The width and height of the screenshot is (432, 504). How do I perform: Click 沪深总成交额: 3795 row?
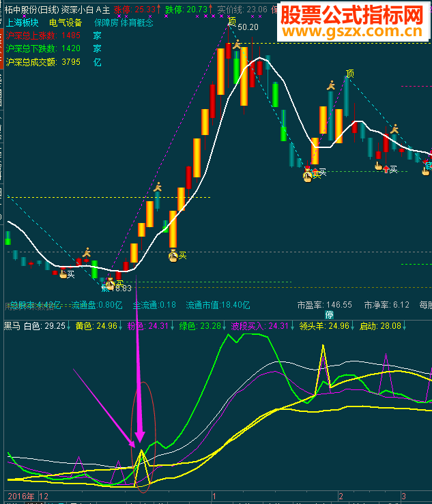coord(54,62)
